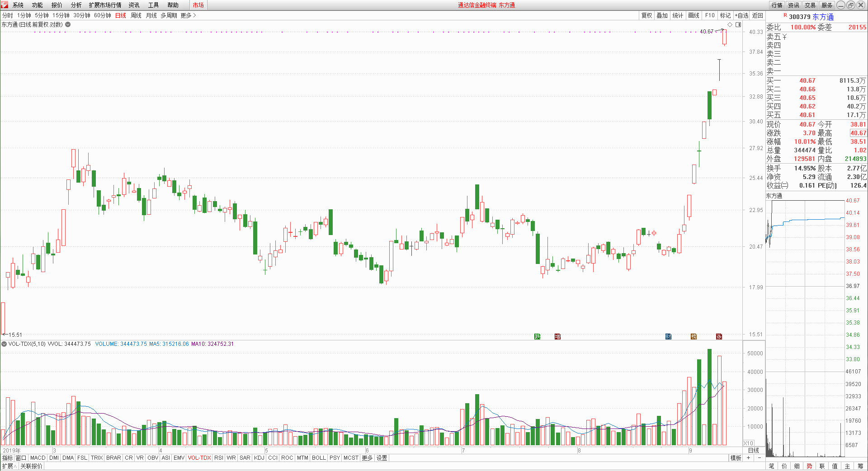The width and height of the screenshot is (868, 471).
Task: Open the 复权 dropdown in the chart toolbar
Action: tap(647, 15)
